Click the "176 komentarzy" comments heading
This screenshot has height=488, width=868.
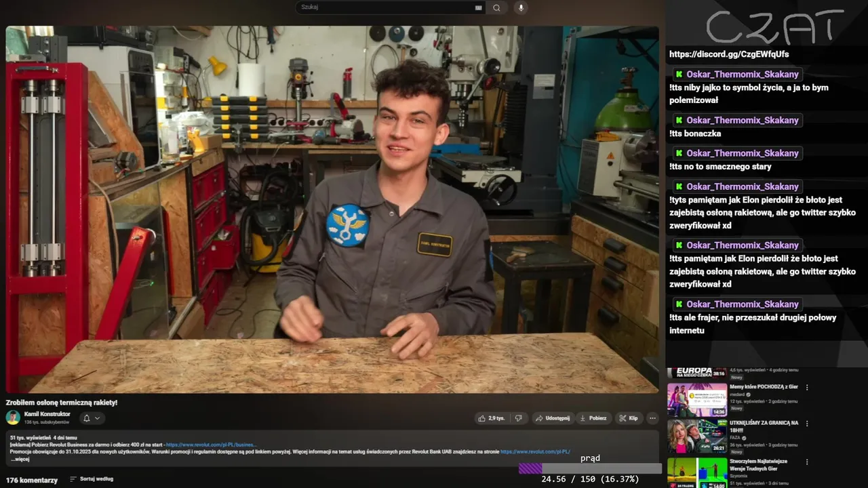coord(32,480)
